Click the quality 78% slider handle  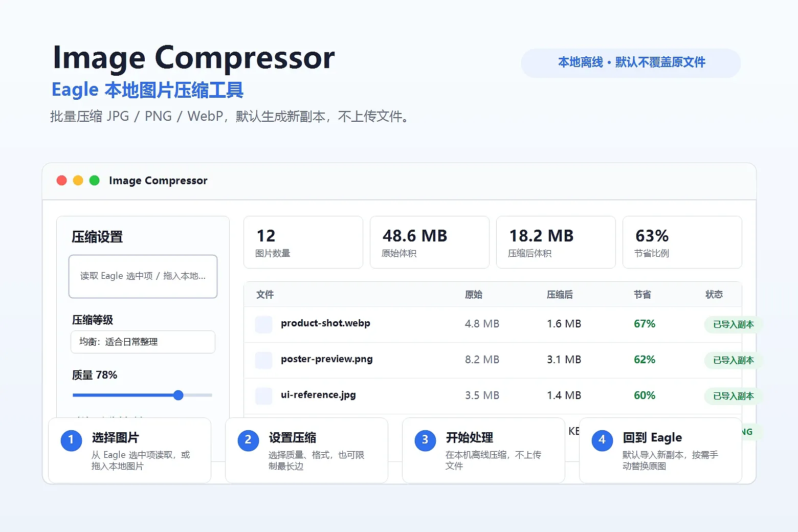point(178,395)
